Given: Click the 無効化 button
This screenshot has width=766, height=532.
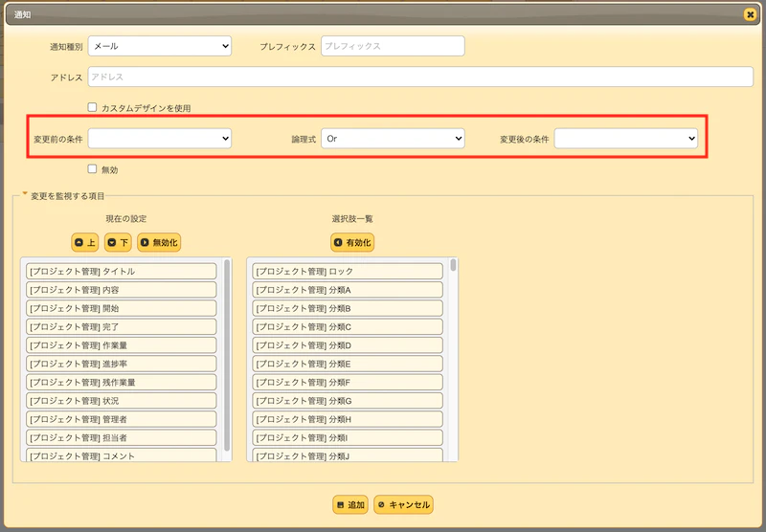Looking at the screenshot, I should click(x=159, y=242).
